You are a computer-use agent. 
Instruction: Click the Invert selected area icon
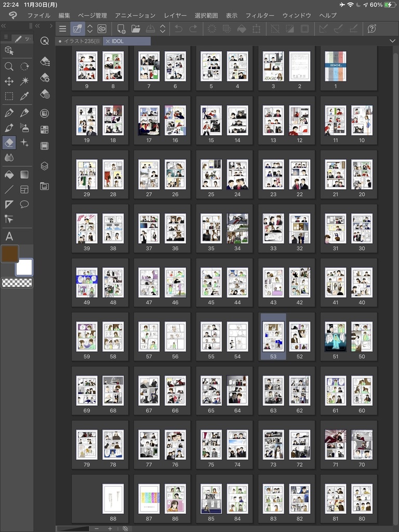tap(290, 29)
